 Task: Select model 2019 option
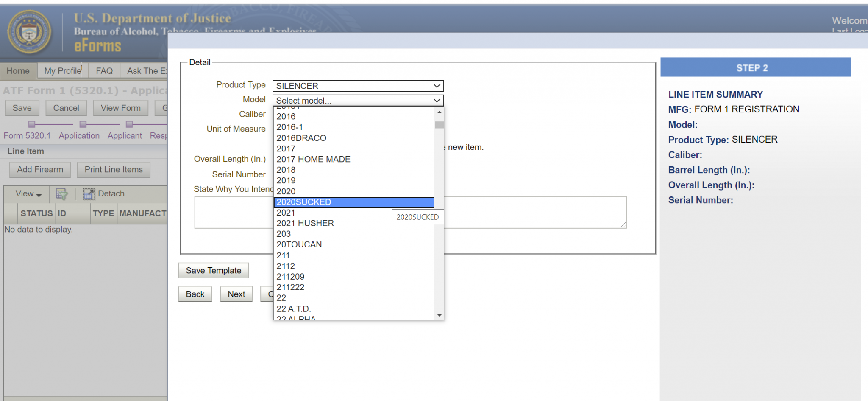(x=354, y=180)
